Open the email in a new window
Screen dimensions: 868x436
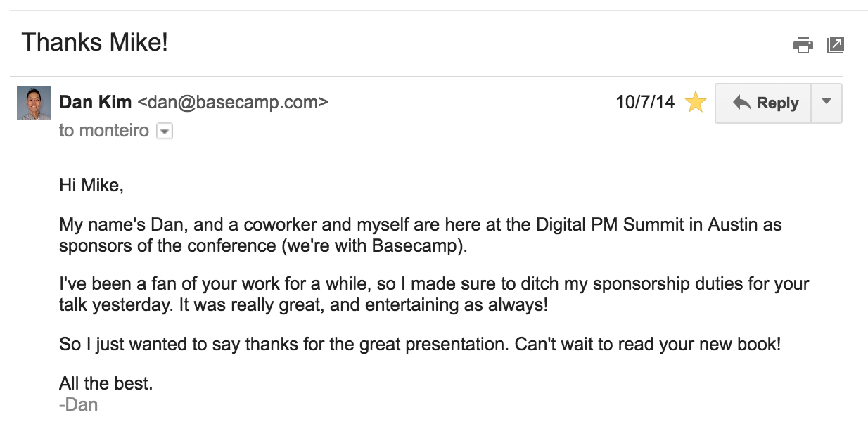coord(835,45)
